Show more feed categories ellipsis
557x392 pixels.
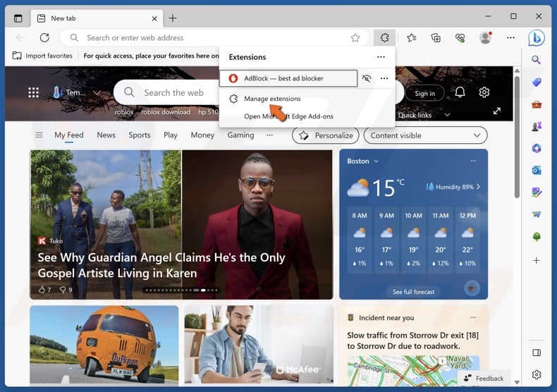pyautogui.click(x=269, y=135)
